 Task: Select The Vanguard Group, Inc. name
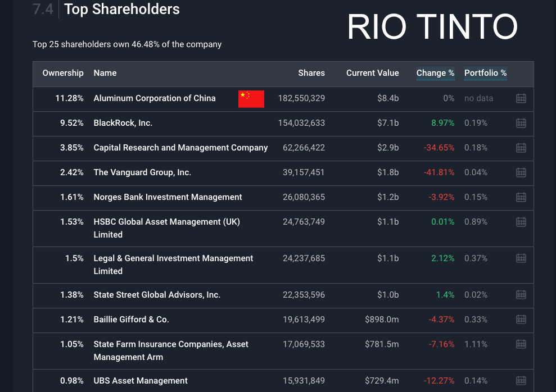[x=142, y=172]
